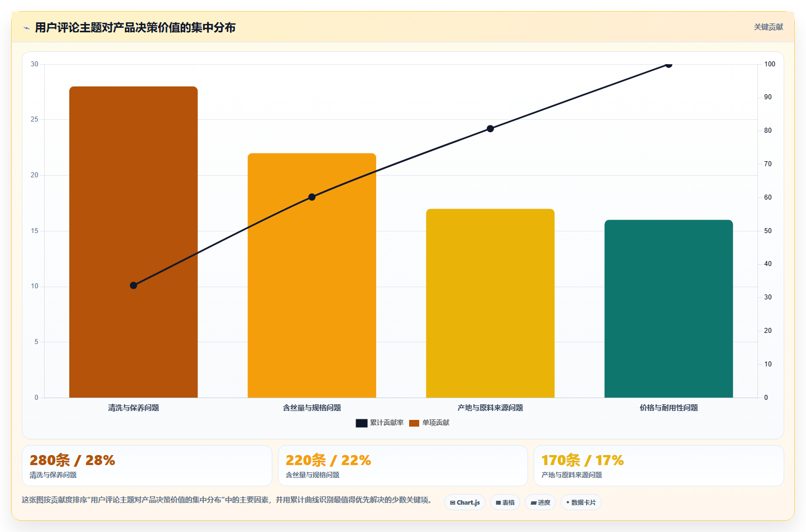Click the 进度 tag chip
This screenshot has width=806, height=532.
pos(540,502)
